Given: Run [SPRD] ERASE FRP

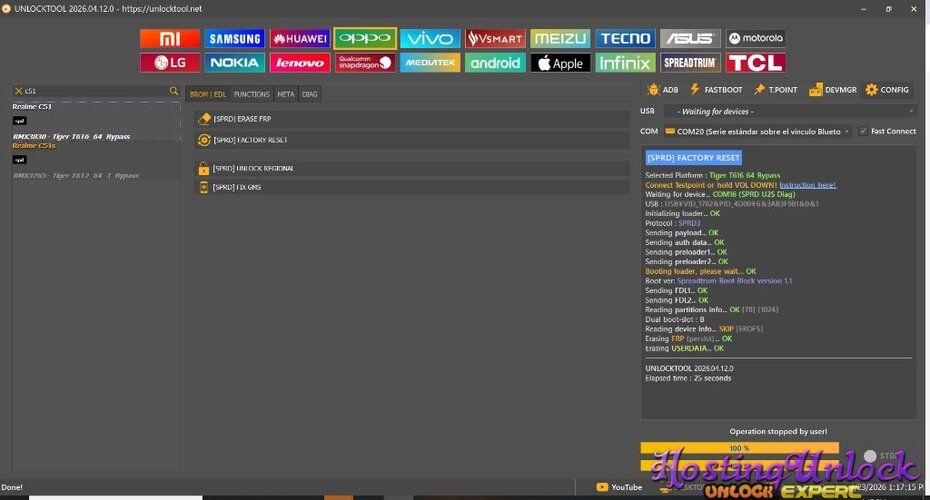Looking at the screenshot, I should point(412,119).
